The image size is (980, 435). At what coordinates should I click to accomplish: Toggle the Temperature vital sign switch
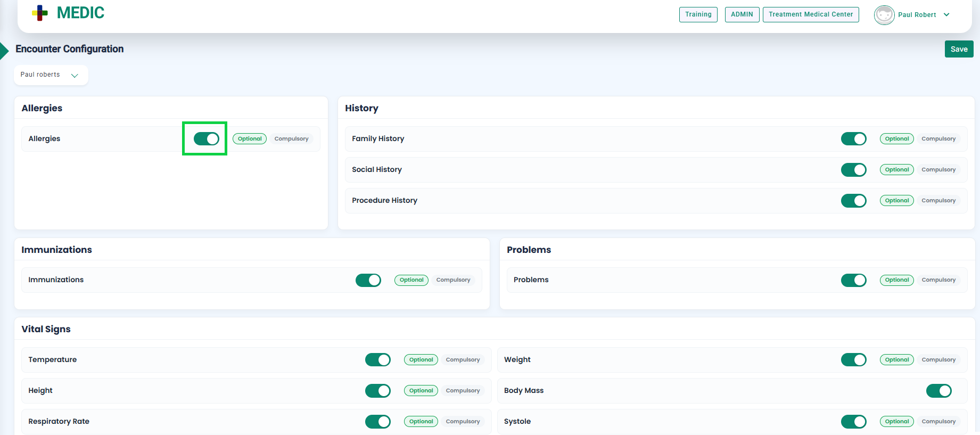[377, 360]
